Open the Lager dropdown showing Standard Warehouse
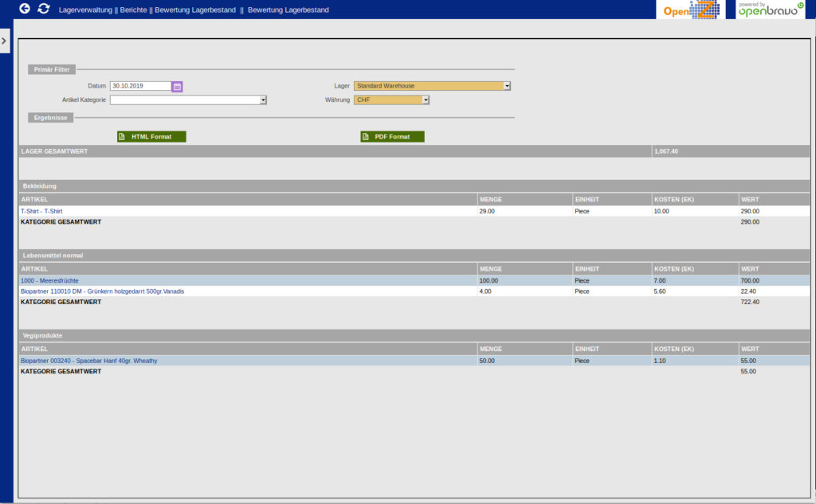This screenshot has width=816, height=504. [x=432, y=86]
